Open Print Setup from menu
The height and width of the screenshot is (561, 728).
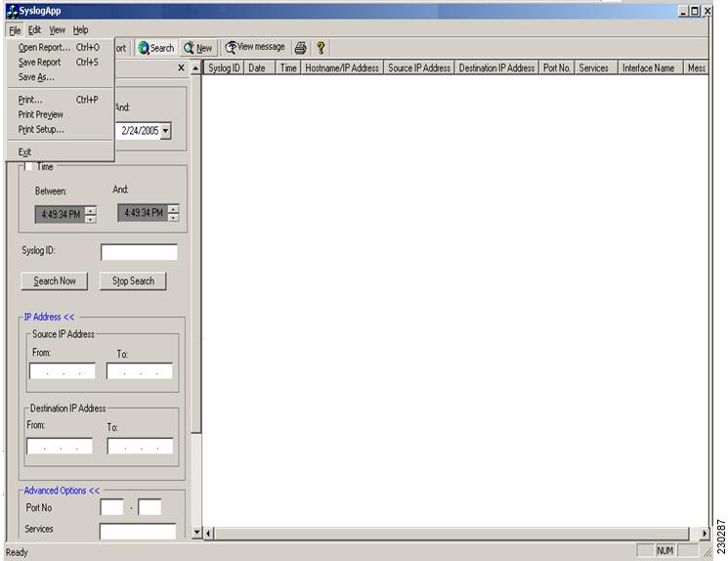pyautogui.click(x=61, y=130)
